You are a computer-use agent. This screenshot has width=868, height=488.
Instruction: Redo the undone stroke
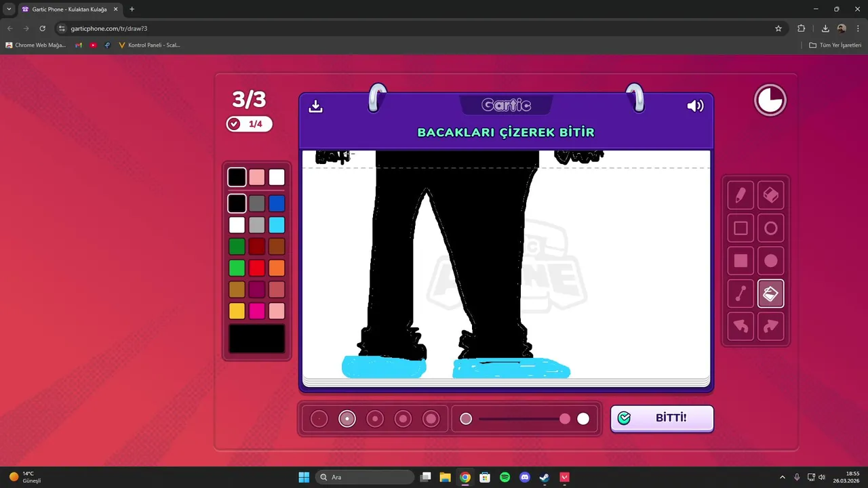[x=771, y=327]
